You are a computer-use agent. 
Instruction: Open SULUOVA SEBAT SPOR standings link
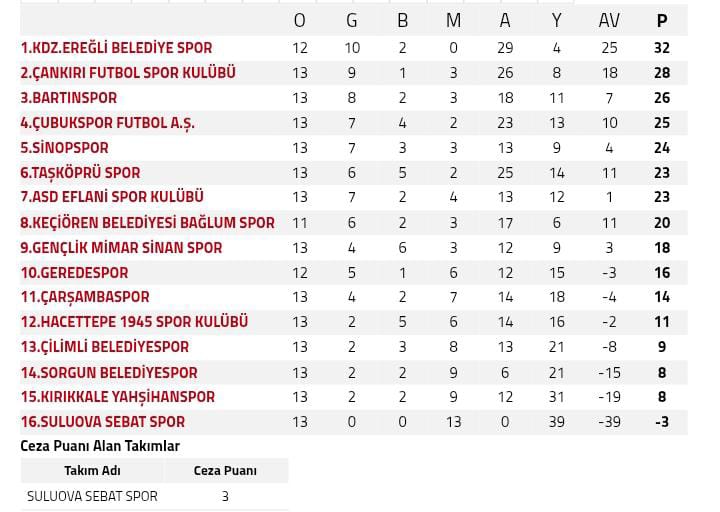[x=103, y=422]
